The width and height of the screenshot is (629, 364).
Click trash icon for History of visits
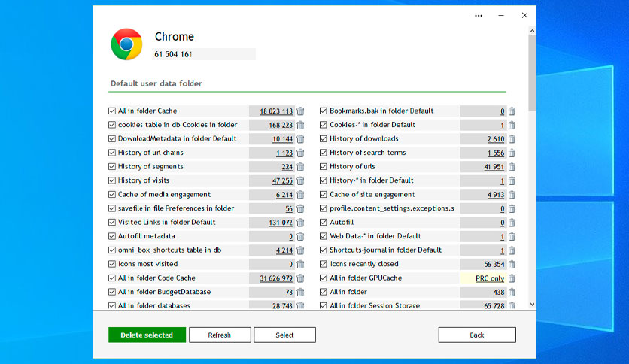(300, 180)
